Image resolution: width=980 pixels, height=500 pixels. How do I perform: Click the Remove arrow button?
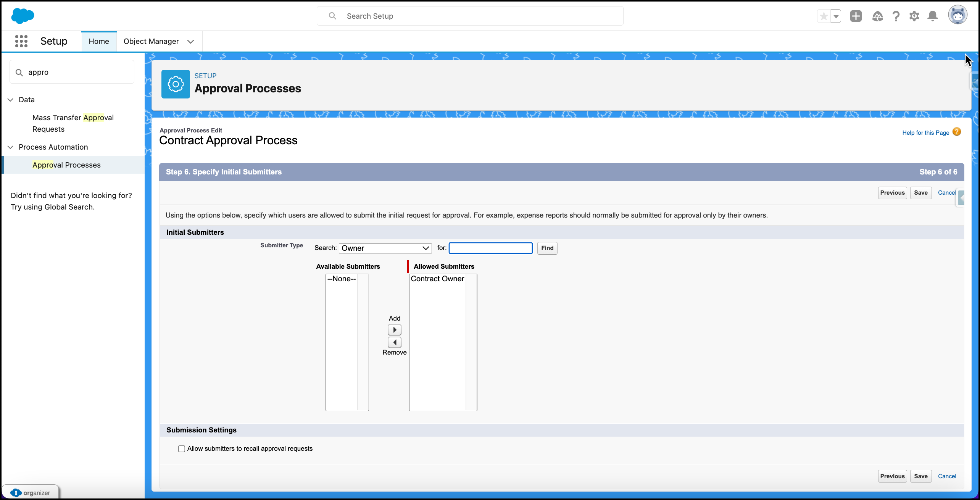point(395,342)
